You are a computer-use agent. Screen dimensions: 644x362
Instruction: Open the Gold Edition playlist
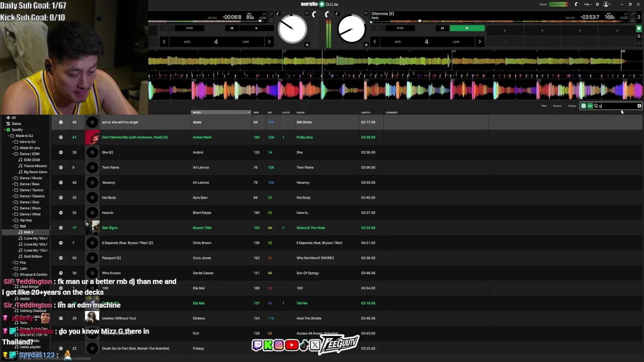point(33,256)
